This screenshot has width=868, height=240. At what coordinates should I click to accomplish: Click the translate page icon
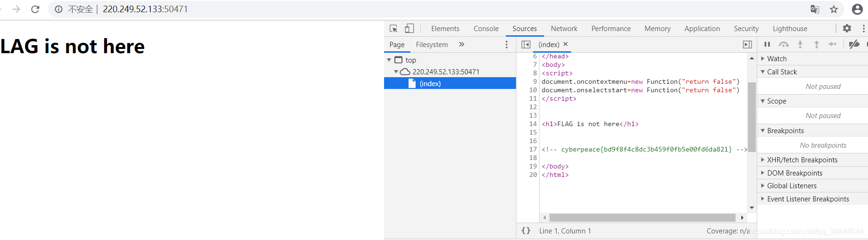[815, 9]
